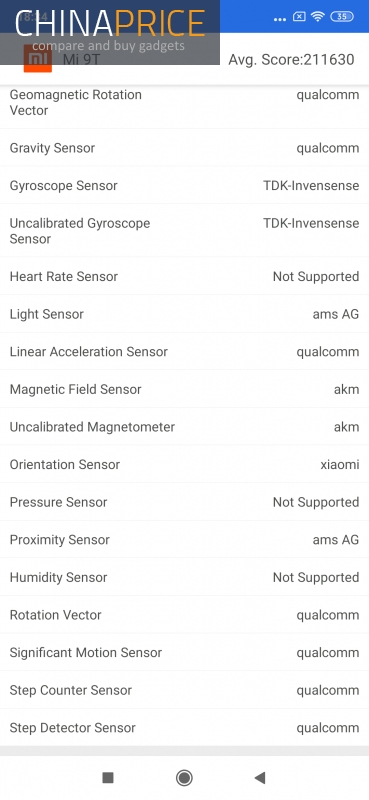The width and height of the screenshot is (369, 800).
Task: Tap the Android back triangle button
Action: click(260, 778)
